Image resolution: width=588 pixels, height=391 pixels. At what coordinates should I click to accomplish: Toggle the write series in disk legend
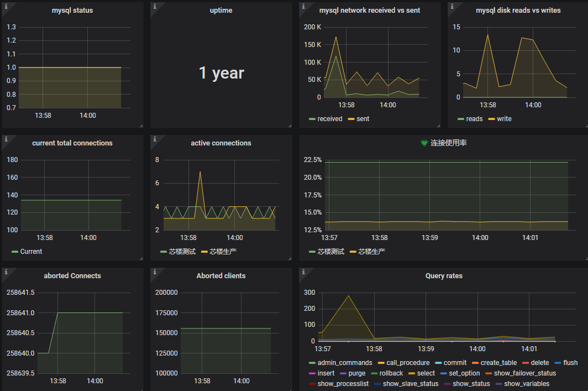pos(504,119)
